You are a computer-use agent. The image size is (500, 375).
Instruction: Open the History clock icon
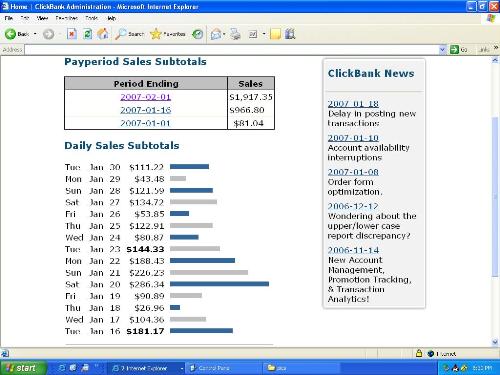(x=198, y=34)
